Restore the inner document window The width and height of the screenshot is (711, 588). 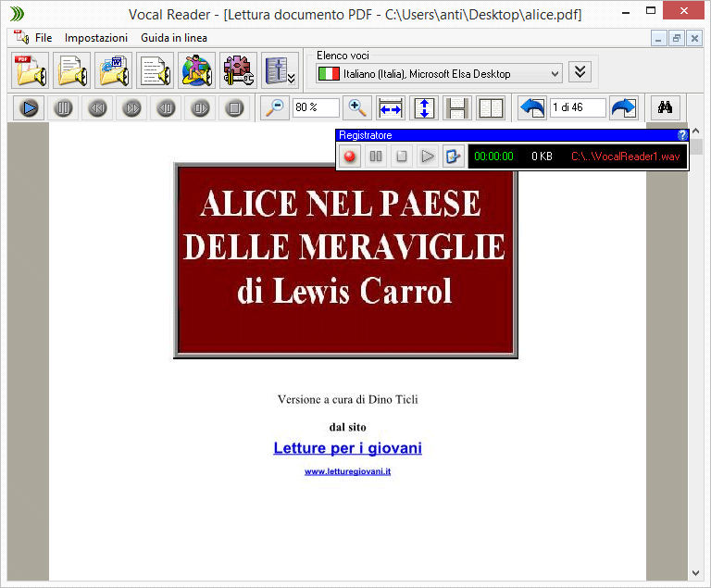[x=677, y=38]
